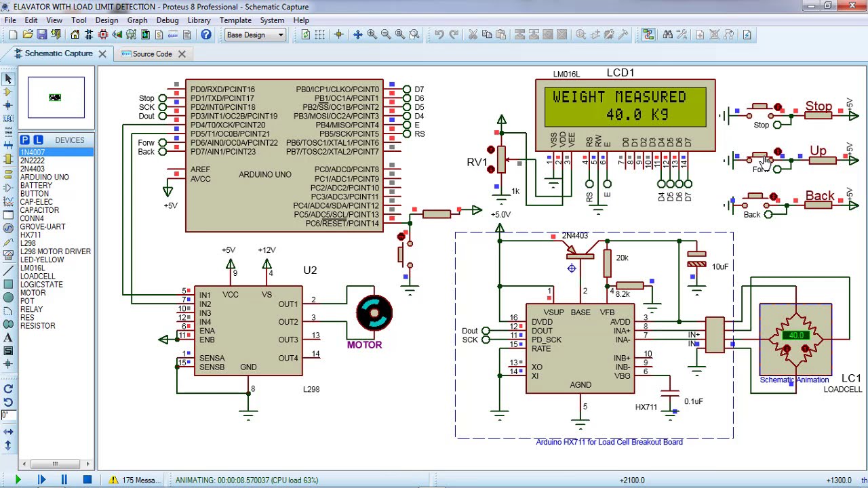Open the Template menu

click(235, 20)
